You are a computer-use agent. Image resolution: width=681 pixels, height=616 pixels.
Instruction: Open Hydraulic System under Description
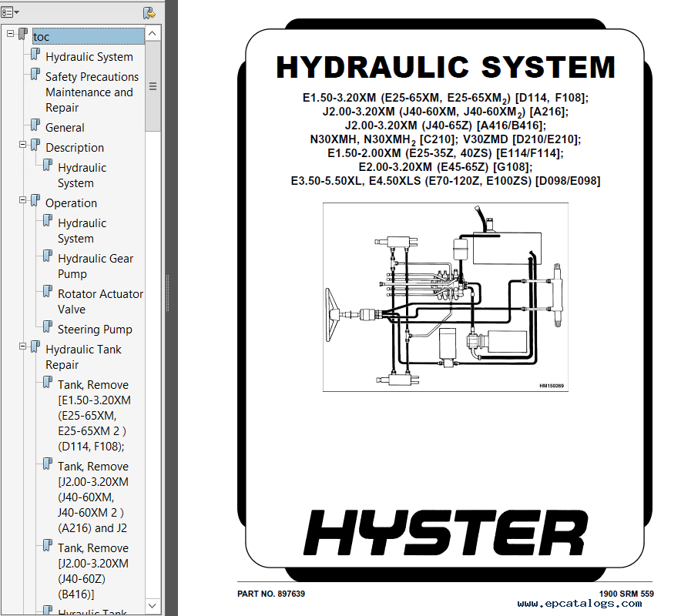82,176
